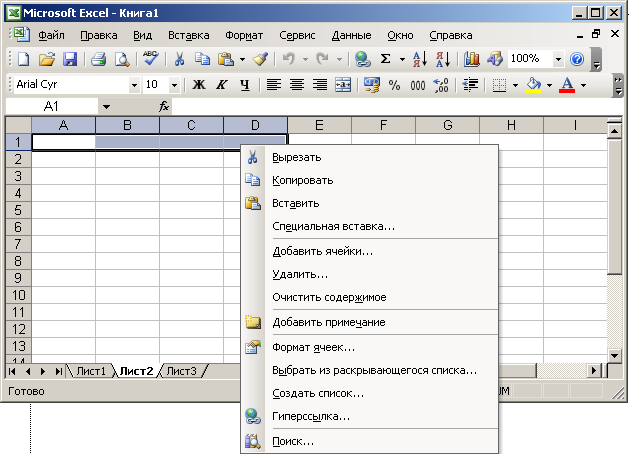The width and height of the screenshot is (629, 454).
Task: Toggle align left
Action: click(x=274, y=85)
